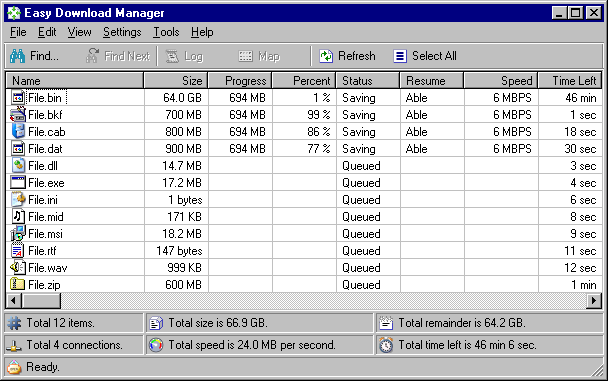Screen dimensions: 608x381
Task: Click the File.bin file icon
Action: 18,98
